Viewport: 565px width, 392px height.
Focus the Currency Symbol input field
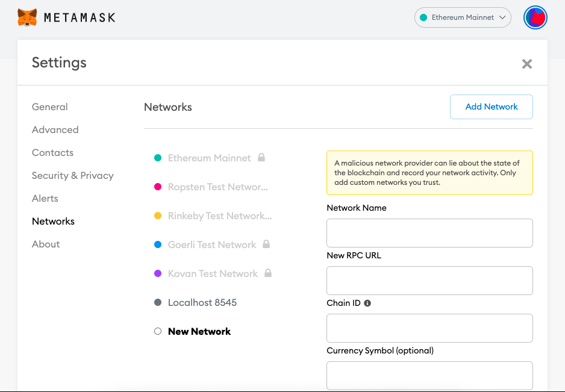[x=429, y=375]
